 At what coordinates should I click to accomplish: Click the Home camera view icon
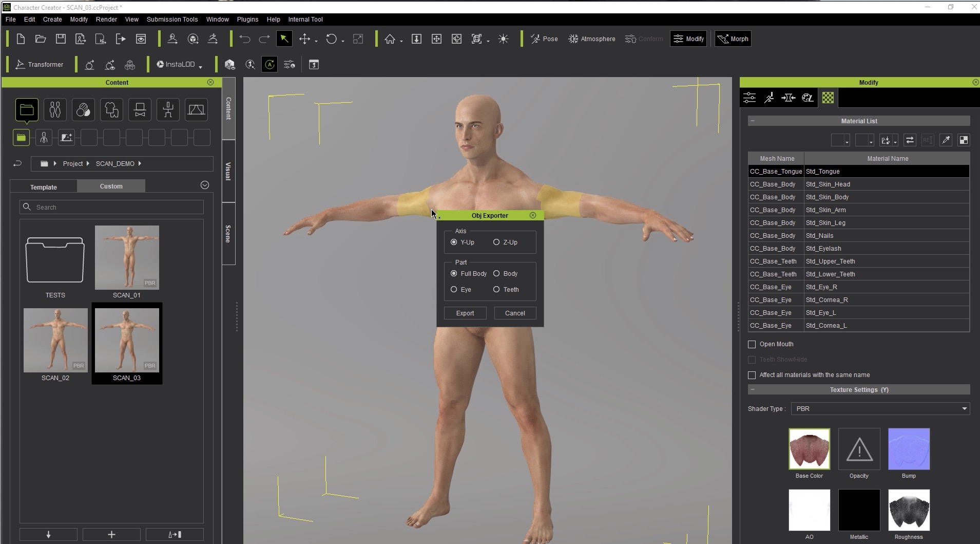390,39
